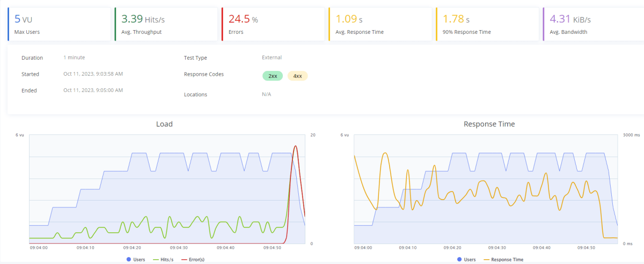Click the 4.31 KiB/s Avg. Bandwidth value

570,19
